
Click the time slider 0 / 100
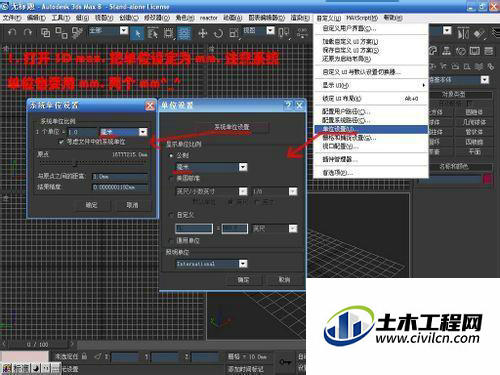(37, 344)
